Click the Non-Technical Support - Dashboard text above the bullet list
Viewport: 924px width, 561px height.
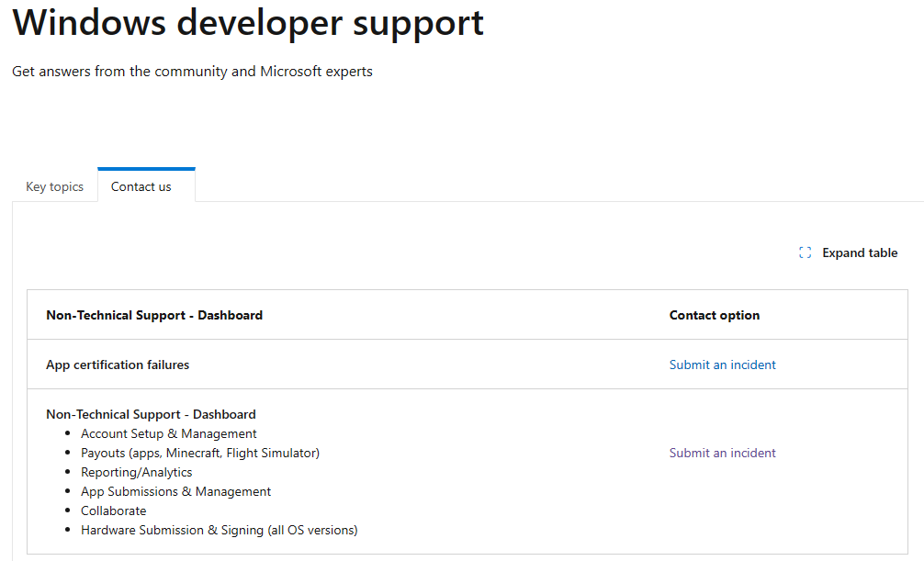[x=151, y=414]
